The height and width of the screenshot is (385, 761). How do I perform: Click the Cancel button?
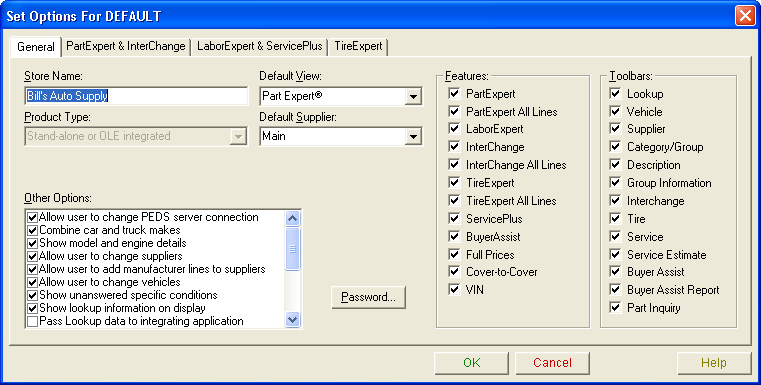pos(552,363)
